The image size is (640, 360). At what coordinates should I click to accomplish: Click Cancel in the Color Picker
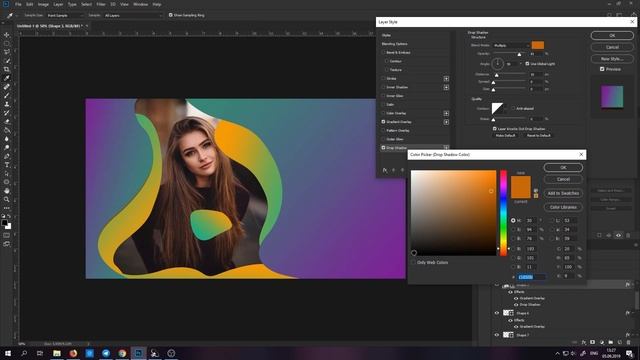click(x=563, y=179)
